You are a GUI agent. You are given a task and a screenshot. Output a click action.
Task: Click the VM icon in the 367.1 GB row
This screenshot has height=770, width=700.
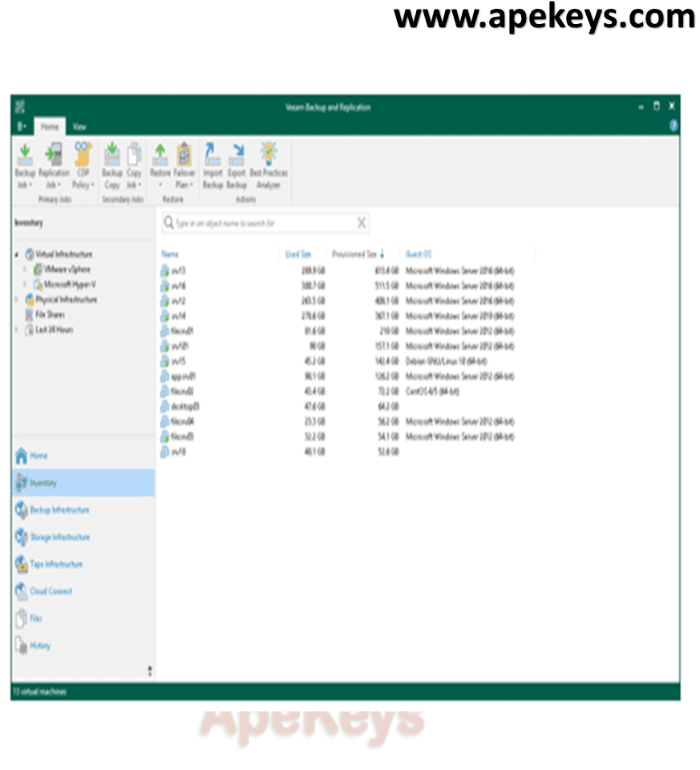point(165,316)
